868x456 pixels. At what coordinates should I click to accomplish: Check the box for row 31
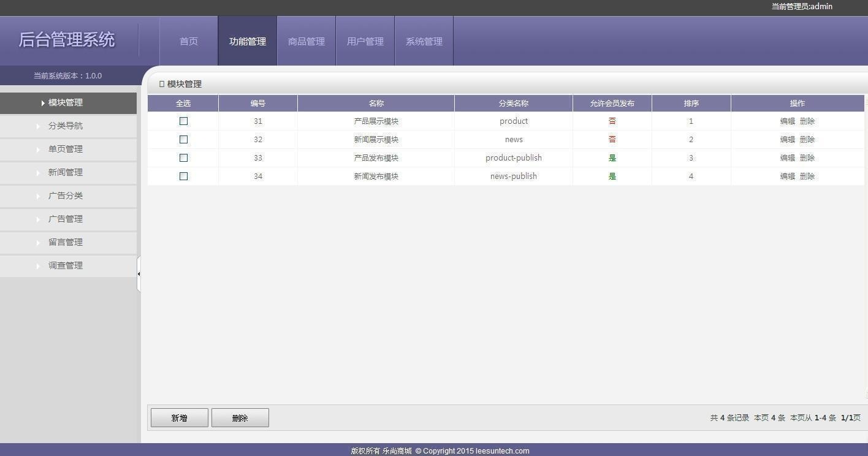coord(183,121)
